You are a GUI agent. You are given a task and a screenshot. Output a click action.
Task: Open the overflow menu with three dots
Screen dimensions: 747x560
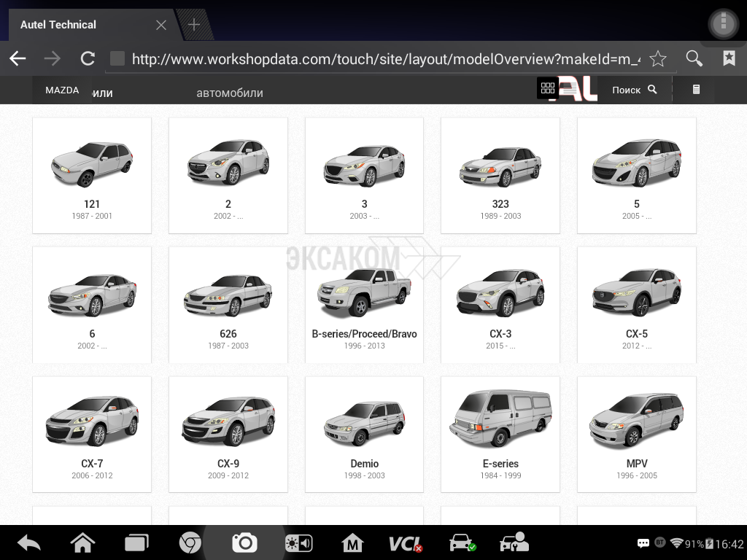[x=723, y=24]
